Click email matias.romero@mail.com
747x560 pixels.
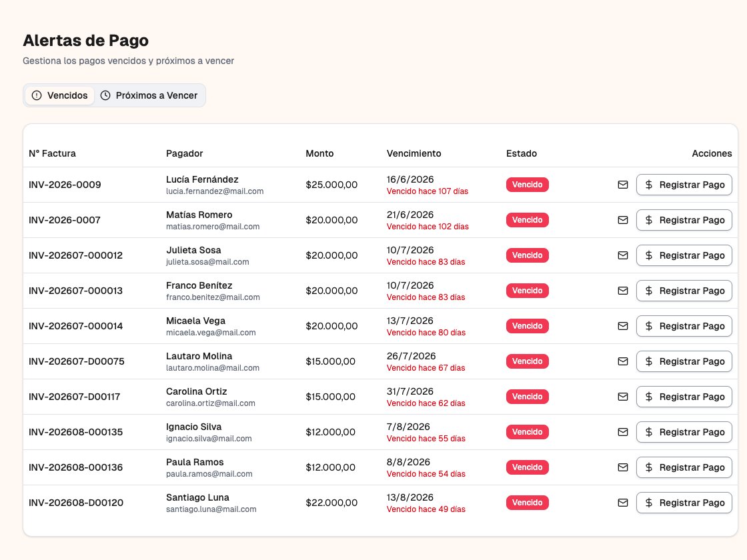[x=213, y=227]
